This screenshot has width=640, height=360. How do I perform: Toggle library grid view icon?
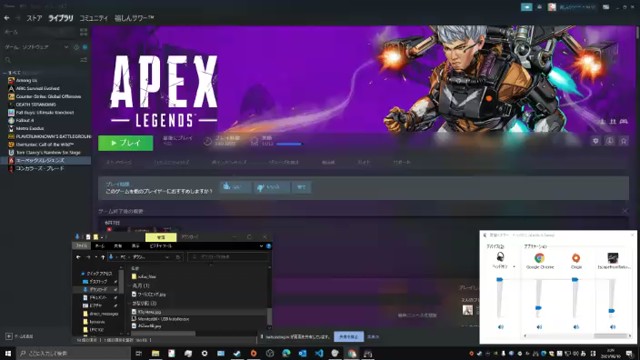coord(84,32)
